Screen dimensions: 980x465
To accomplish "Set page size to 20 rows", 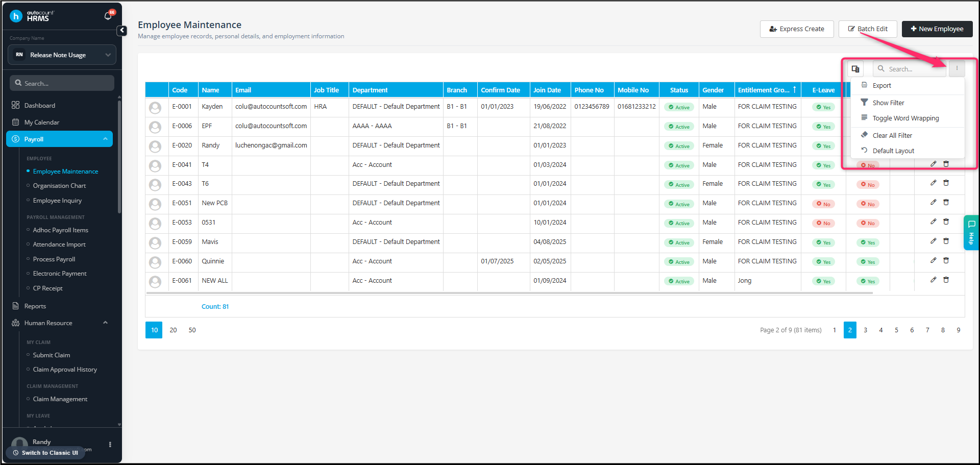I will 174,330.
